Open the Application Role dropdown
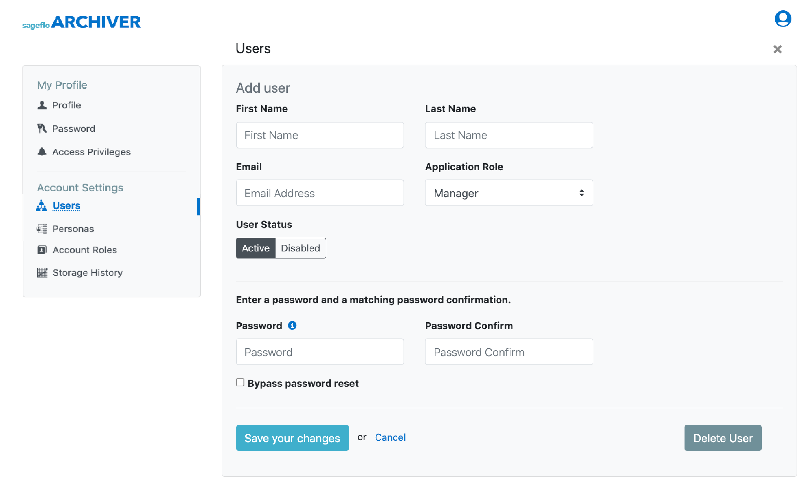This screenshot has height=504, width=812. click(509, 193)
